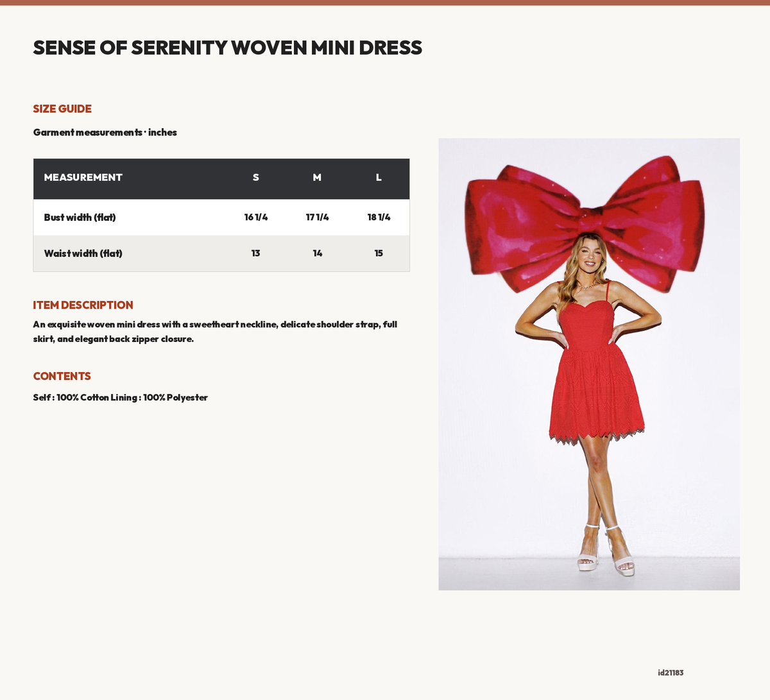Select the CONTENTS heading
Image resolution: width=770 pixels, height=700 pixels.
coord(62,377)
